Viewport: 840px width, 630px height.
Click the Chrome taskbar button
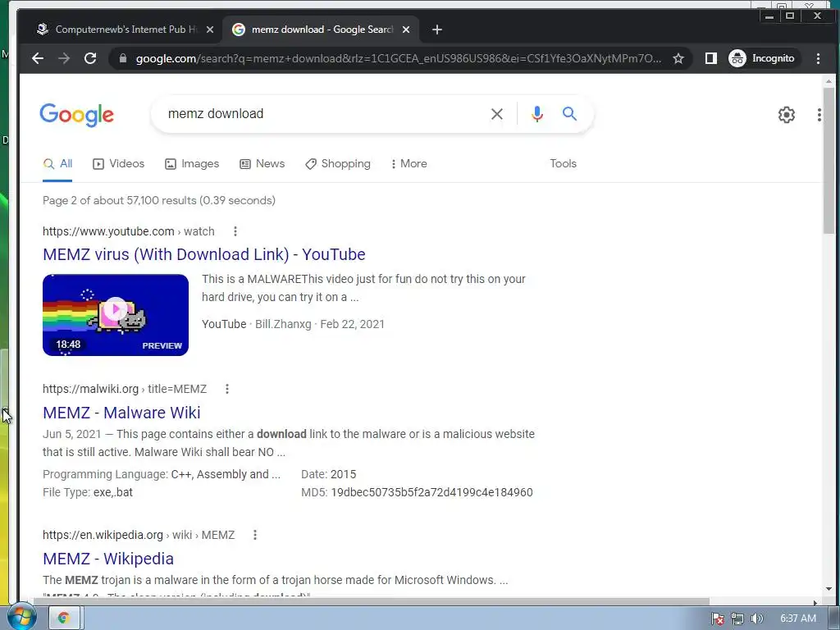click(64, 619)
